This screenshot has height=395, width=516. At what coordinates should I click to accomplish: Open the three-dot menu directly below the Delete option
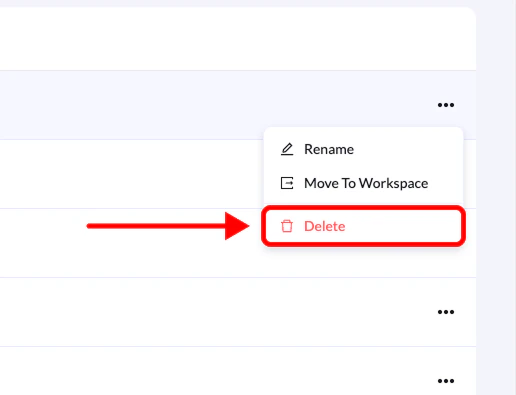pyautogui.click(x=446, y=312)
